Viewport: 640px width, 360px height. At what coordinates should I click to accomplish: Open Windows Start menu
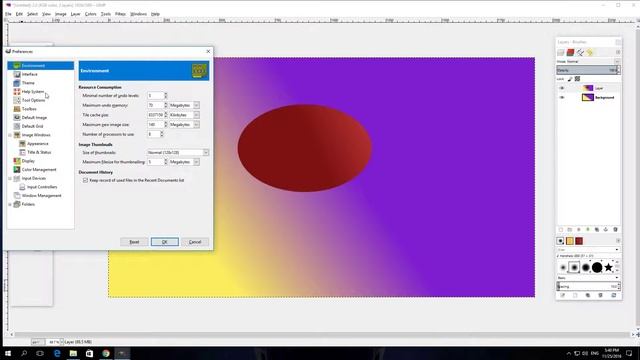coord(8,353)
